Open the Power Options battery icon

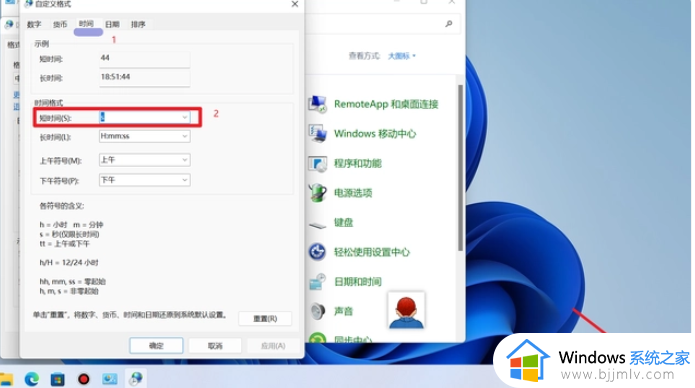click(x=317, y=193)
